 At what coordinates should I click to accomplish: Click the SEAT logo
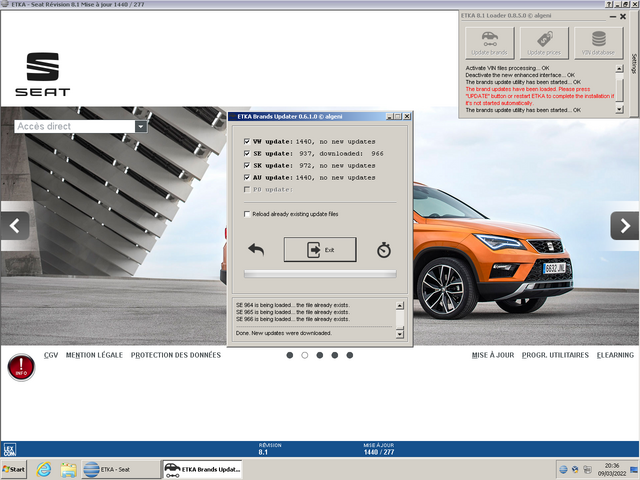(43, 74)
